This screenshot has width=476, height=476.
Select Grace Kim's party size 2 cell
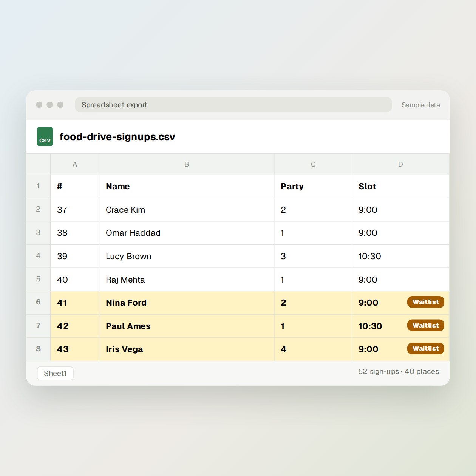(313, 210)
